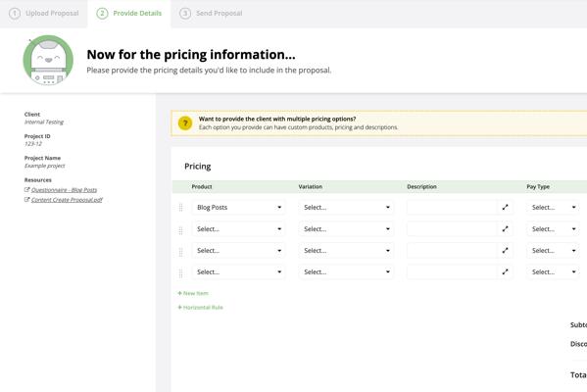Open Pay Type dropdown in third row
Screen dimensions: 587x392
pos(553,251)
